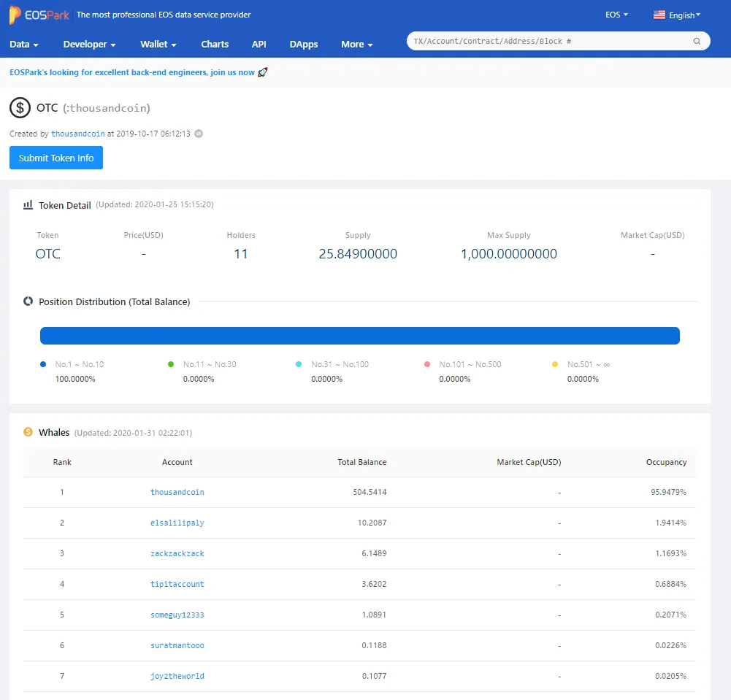Click the occupancy value 1.1693%
The height and width of the screenshot is (700, 731).
click(x=671, y=554)
